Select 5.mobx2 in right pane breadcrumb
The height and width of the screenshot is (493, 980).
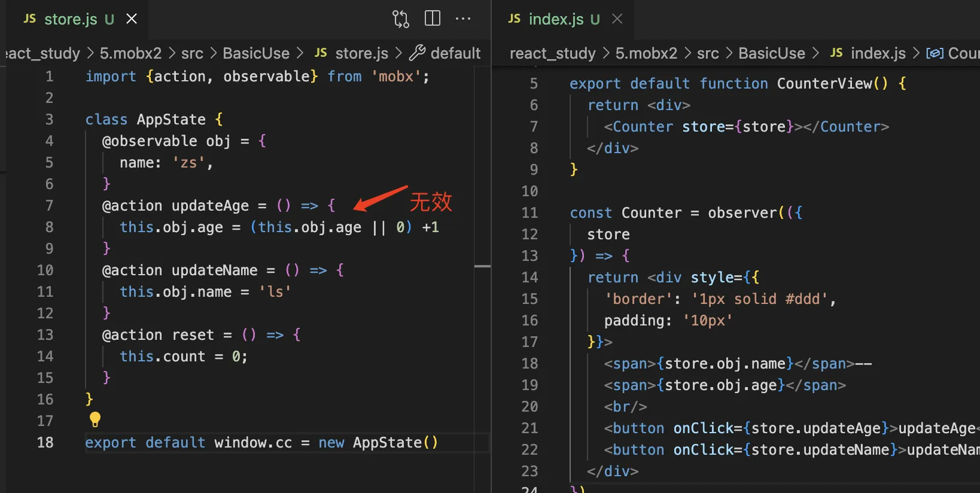646,53
